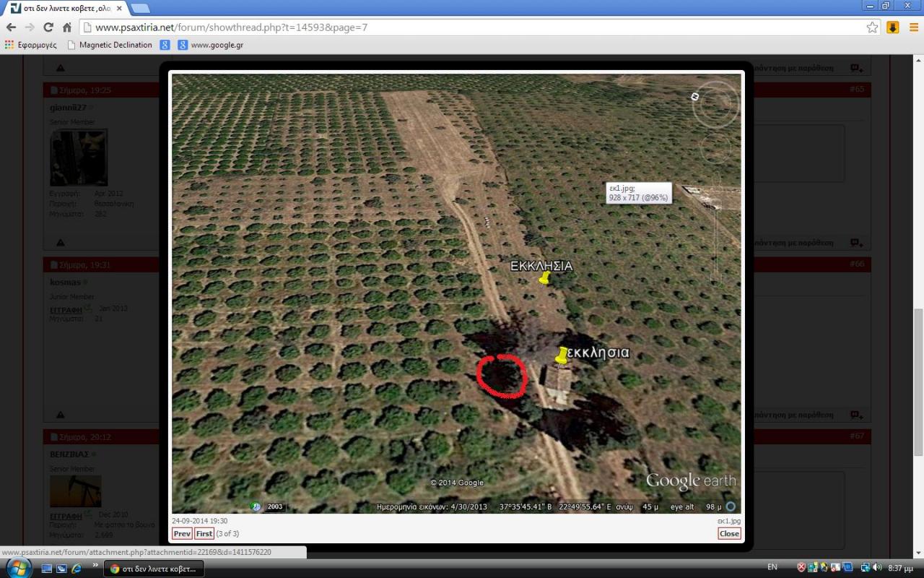
Task: Click the Windows Start orb
Action: coord(18,568)
